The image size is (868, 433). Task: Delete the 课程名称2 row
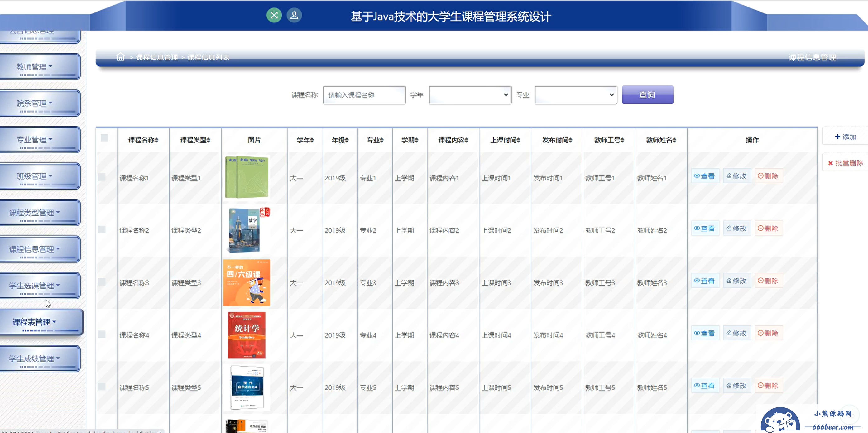[x=769, y=228]
